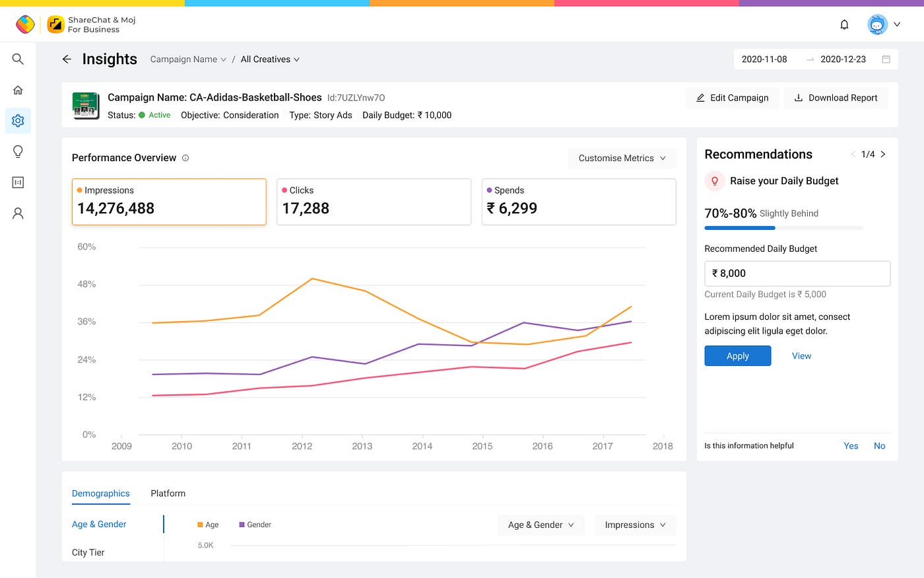The width and height of the screenshot is (924, 578).
Task: Open the sidebar user profile icon
Action: [x=18, y=213]
